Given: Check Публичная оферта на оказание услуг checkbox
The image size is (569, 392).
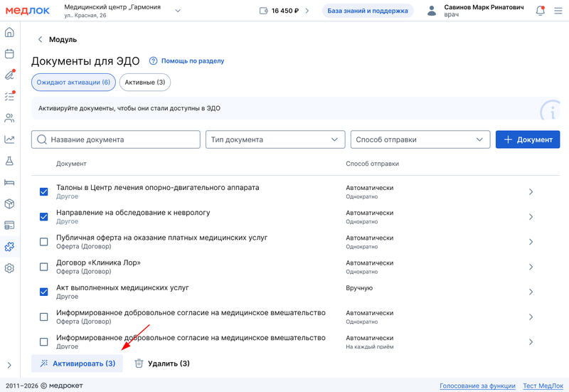Looking at the screenshot, I should [x=43, y=242].
